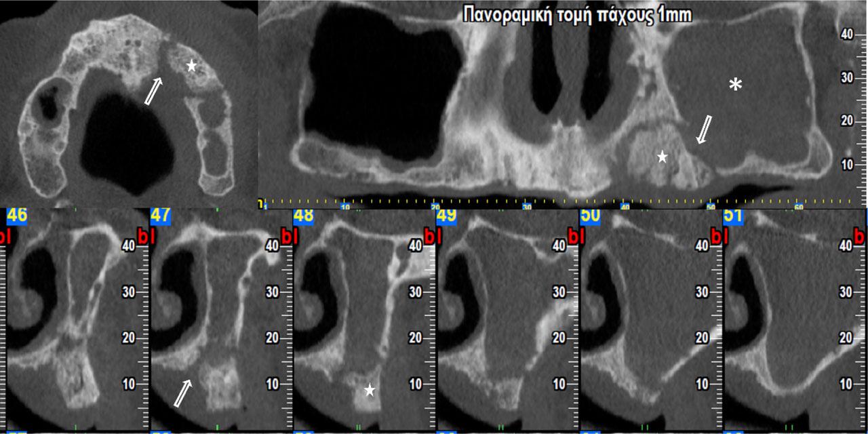Screen dimensions: 868x434
Task: Select the star marker in cross-section 48
Action: (370, 390)
